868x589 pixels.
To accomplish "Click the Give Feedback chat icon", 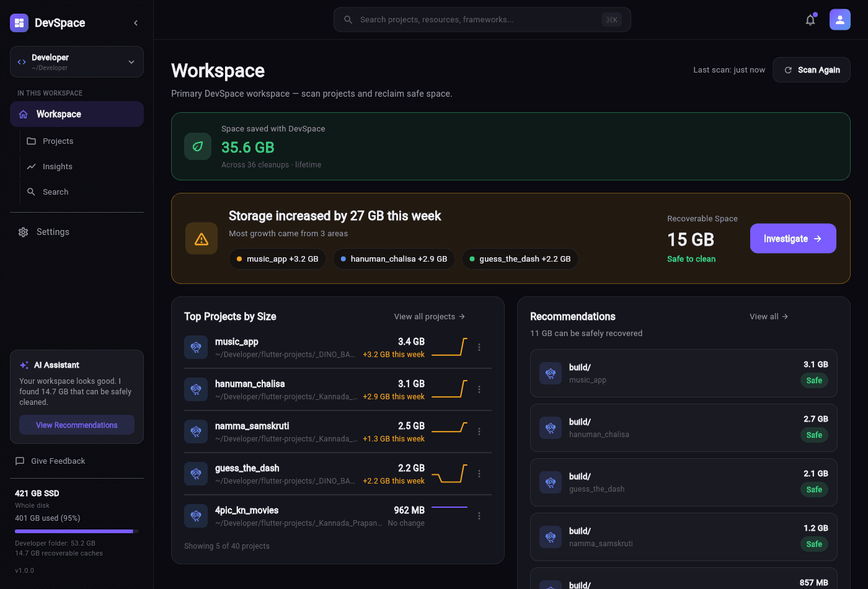I will (20, 461).
